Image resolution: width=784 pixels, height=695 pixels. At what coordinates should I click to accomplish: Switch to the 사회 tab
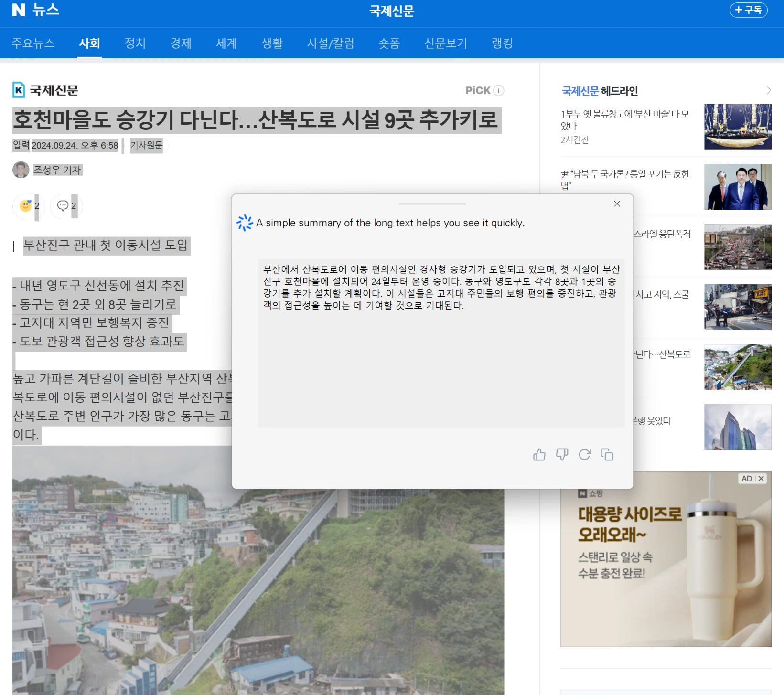89,43
